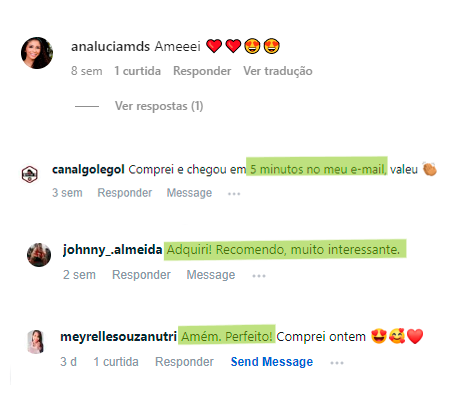Open more options on canalgolegol comment
This screenshot has width=457, height=413.
point(234,194)
